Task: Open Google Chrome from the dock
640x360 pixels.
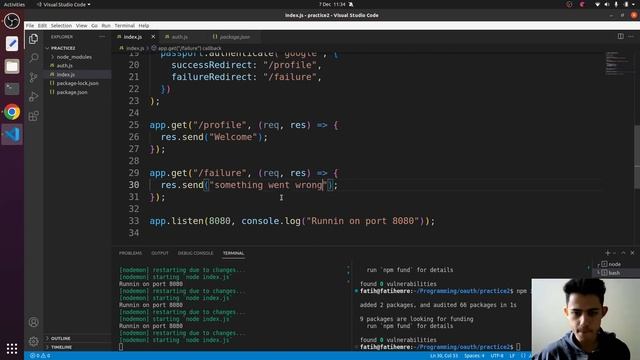Action: (11, 112)
